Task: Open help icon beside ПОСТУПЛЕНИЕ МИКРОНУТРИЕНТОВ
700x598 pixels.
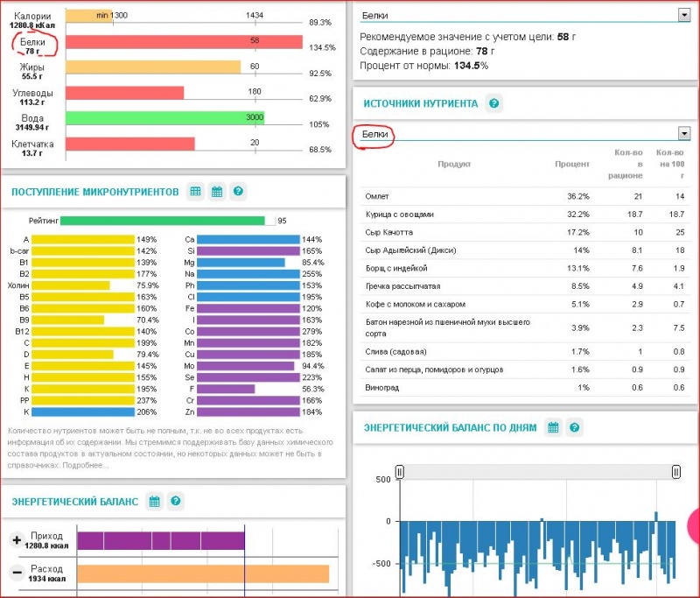Action: pos(237,191)
